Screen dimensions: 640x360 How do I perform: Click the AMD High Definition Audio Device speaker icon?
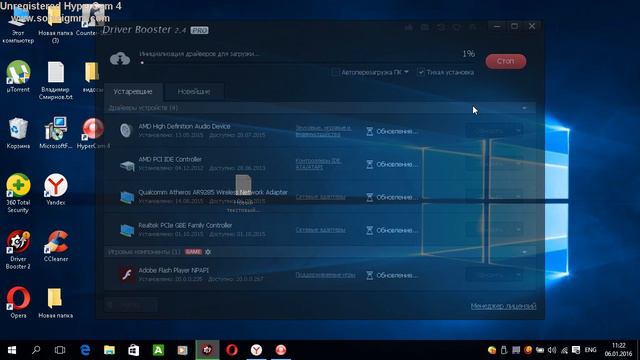[126, 131]
